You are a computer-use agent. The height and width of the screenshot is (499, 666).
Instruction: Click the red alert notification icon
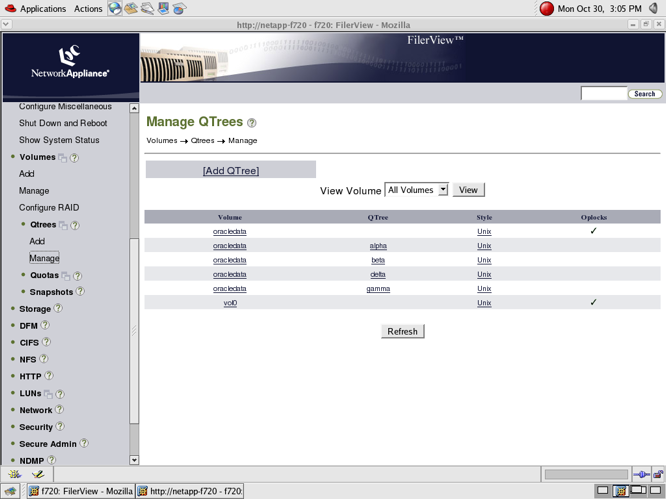point(547,8)
